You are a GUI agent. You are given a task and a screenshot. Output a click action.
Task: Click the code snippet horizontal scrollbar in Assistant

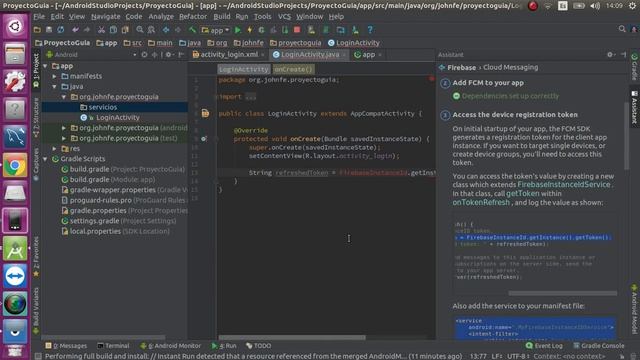click(562, 293)
